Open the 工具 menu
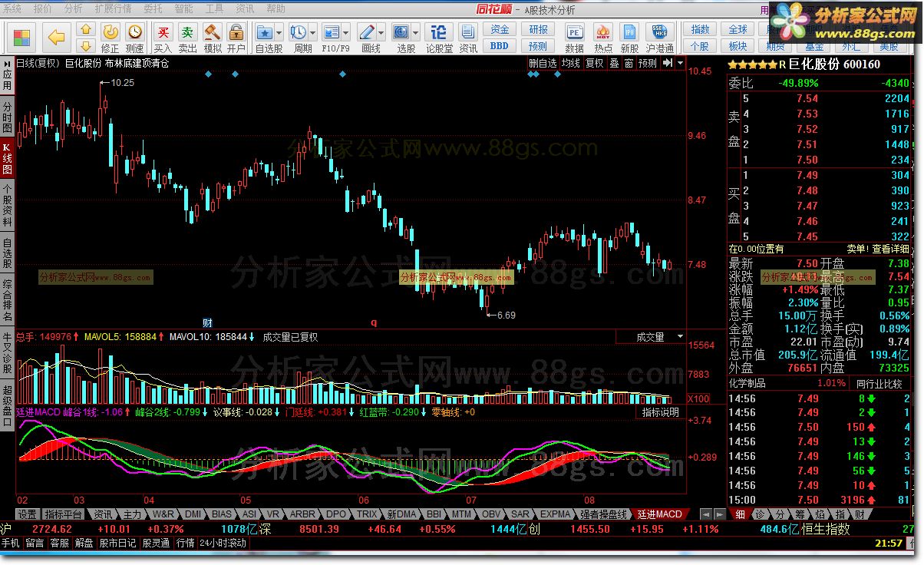 click(214, 9)
